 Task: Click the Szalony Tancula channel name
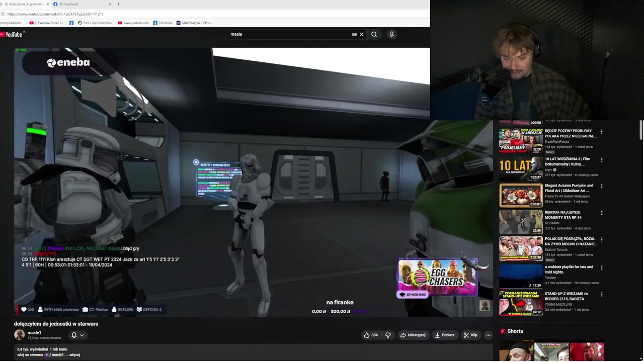(x=556, y=249)
